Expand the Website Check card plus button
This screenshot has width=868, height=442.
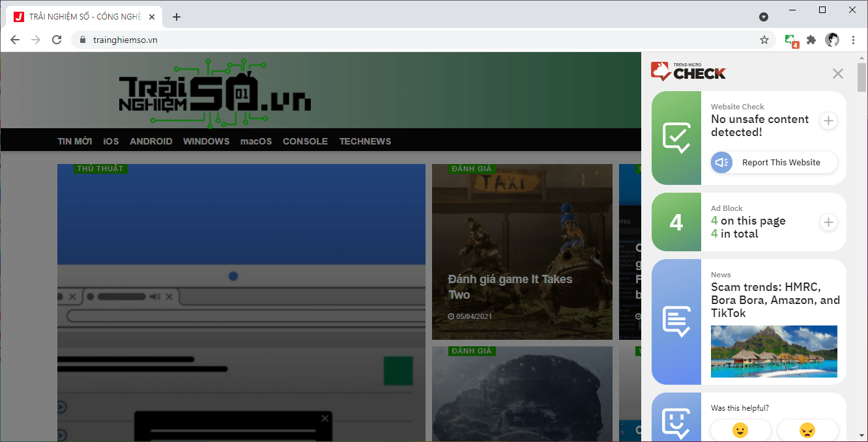(828, 121)
